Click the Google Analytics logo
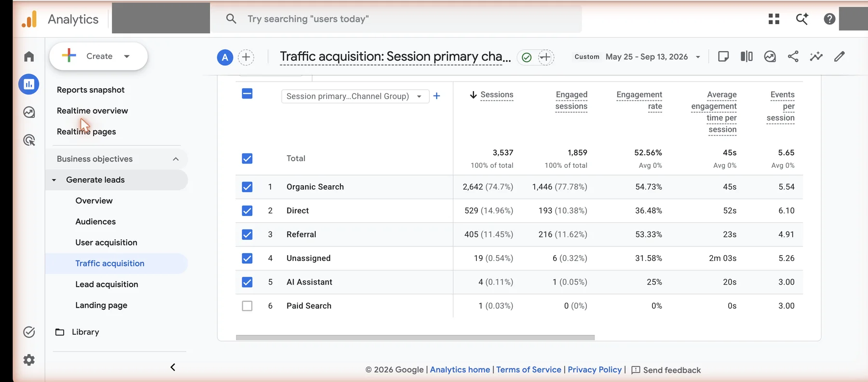Viewport: 868px width, 382px height. (29, 19)
